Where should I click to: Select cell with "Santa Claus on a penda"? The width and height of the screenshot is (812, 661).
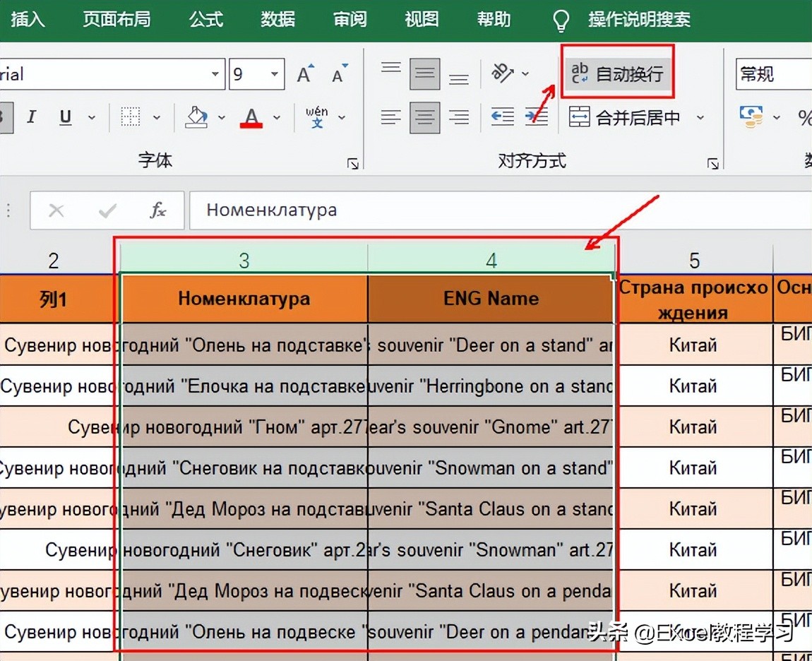[491, 590]
